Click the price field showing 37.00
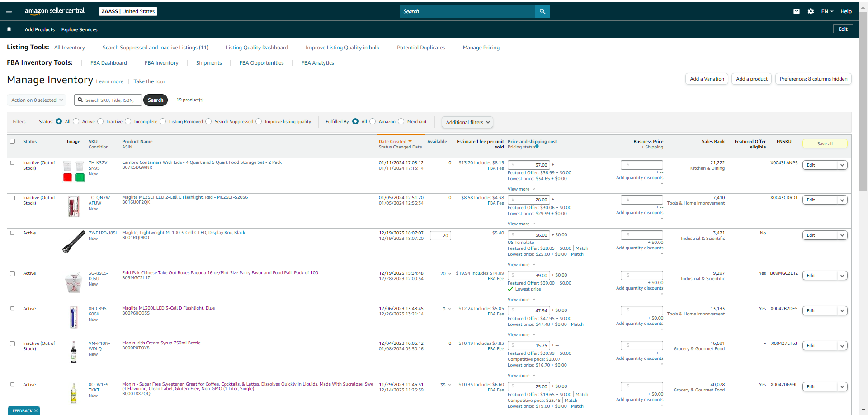This screenshot has height=415, width=868. pyautogui.click(x=528, y=165)
